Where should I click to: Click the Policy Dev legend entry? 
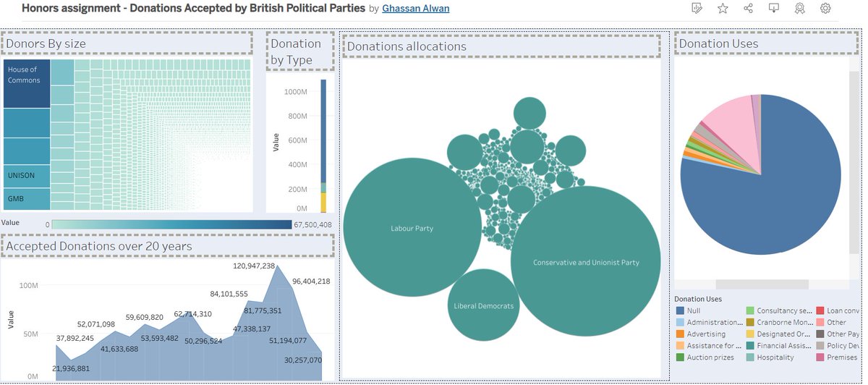pos(838,345)
